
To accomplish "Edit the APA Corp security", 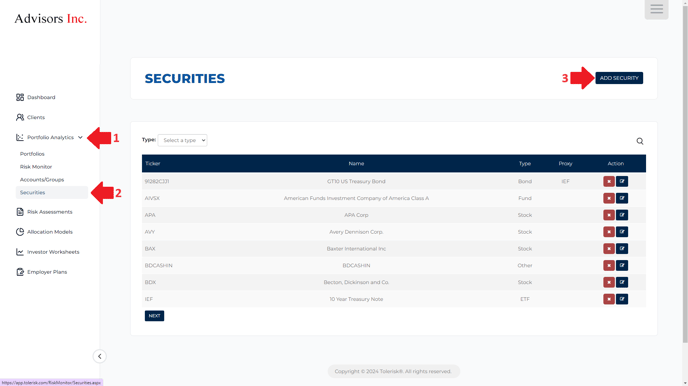I will click(622, 215).
